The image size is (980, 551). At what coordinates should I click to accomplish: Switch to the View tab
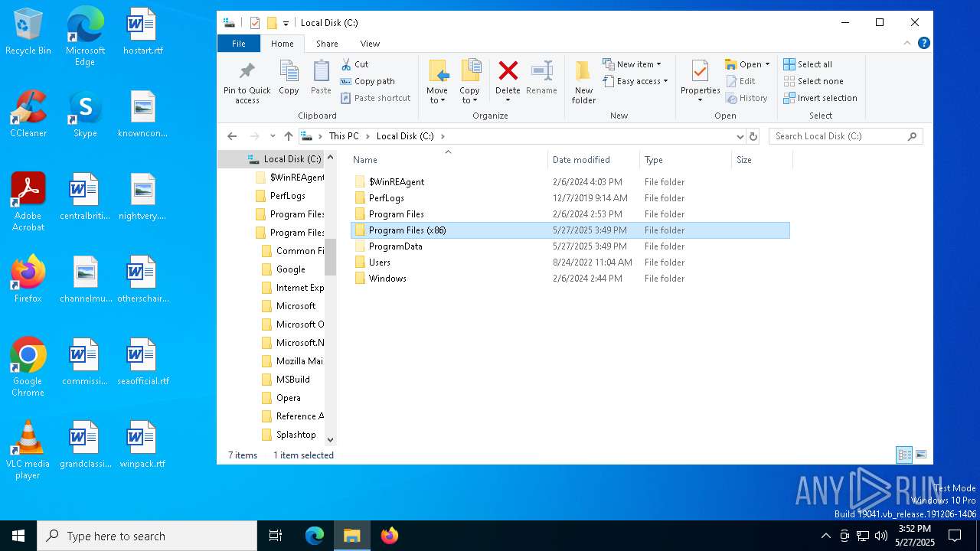(x=370, y=44)
